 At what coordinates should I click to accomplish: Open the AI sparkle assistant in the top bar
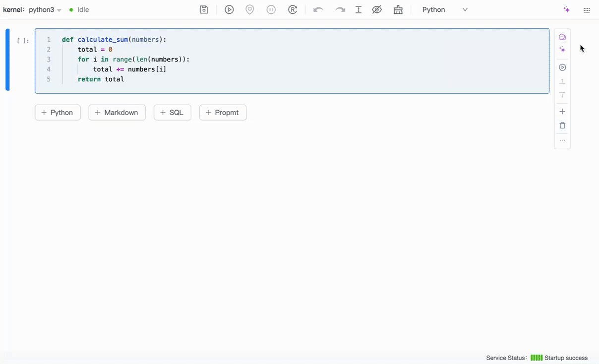tap(567, 9)
